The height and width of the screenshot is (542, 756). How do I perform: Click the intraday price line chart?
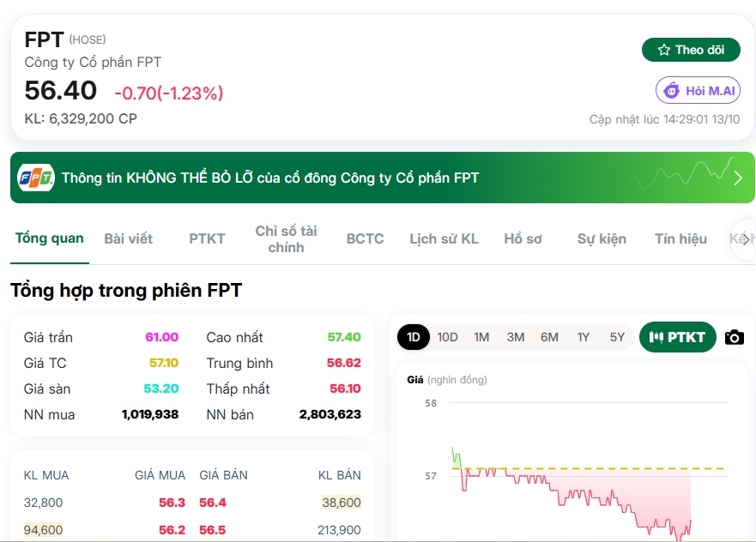point(572,494)
